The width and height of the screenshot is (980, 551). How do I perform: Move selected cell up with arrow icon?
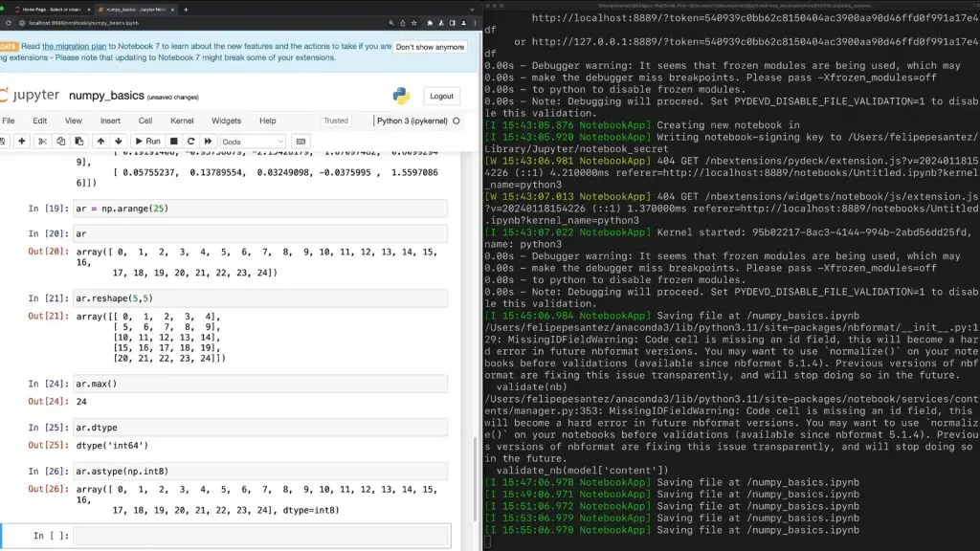101,141
